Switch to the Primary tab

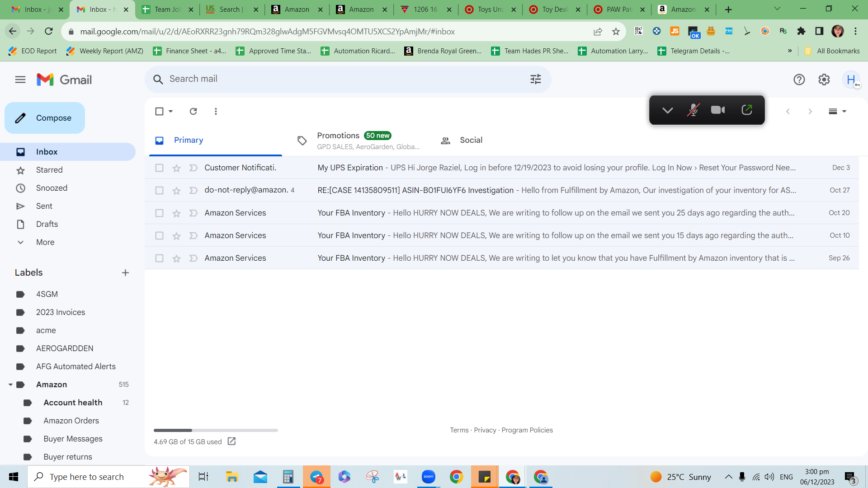(216, 141)
